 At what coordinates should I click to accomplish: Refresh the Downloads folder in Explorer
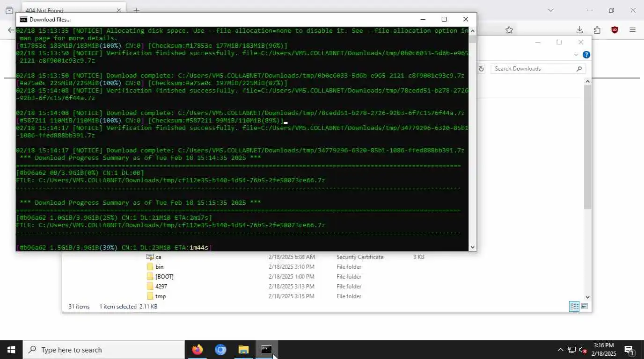click(x=481, y=69)
